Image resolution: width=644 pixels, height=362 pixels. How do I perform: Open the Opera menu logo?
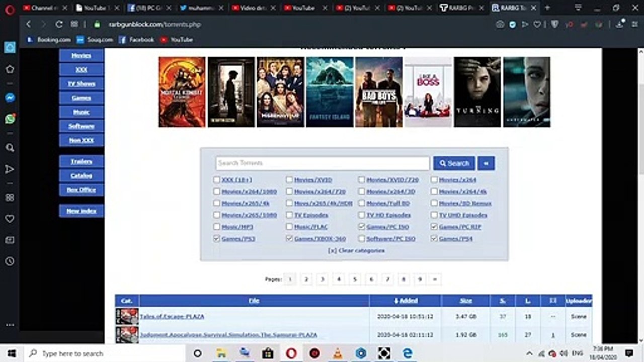click(x=10, y=9)
